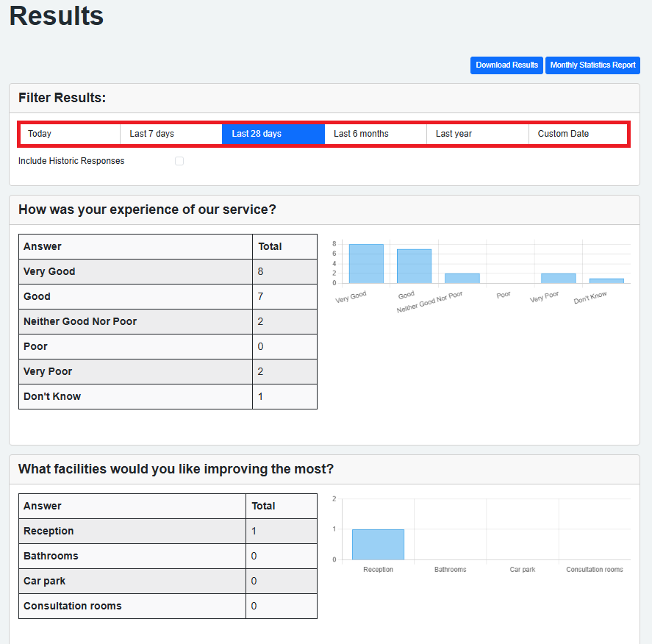Switch to Last 6 months filter

(375, 134)
